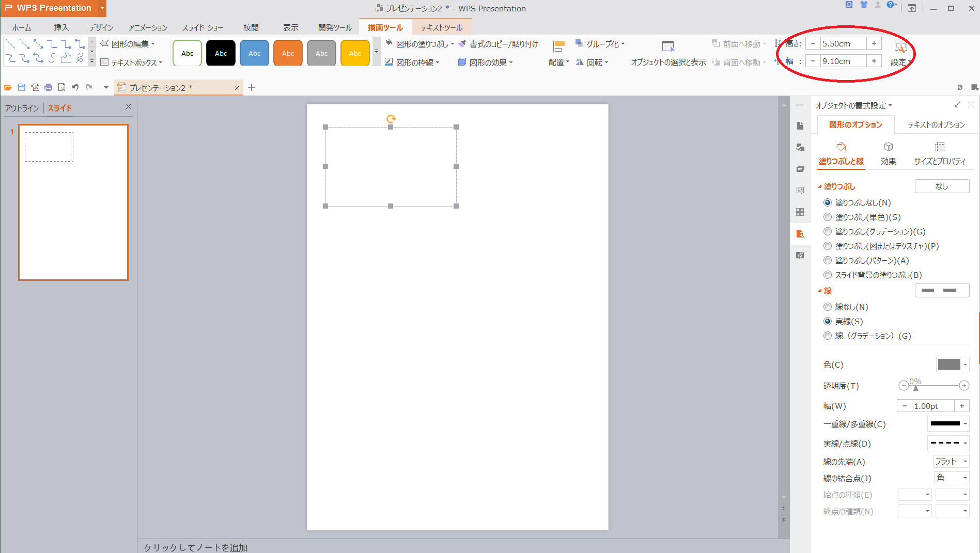Image resolution: width=980 pixels, height=553 pixels.
Task: Apply yellow Abc shape style
Action: coord(355,53)
